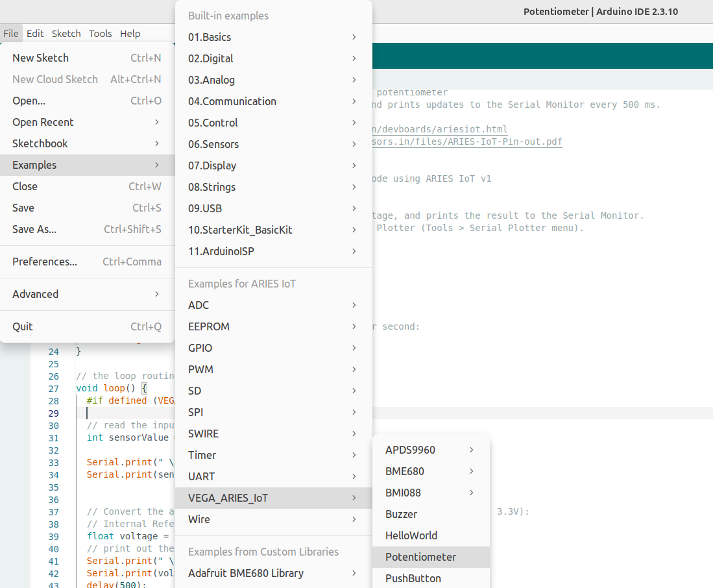
Task: Expand Adafruit BME680 Library examples
Action: [273, 573]
